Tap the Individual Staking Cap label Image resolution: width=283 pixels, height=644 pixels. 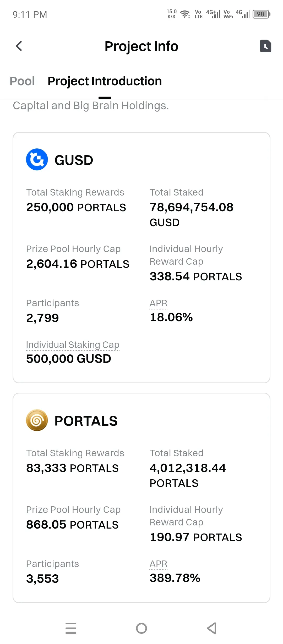tap(73, 345)
